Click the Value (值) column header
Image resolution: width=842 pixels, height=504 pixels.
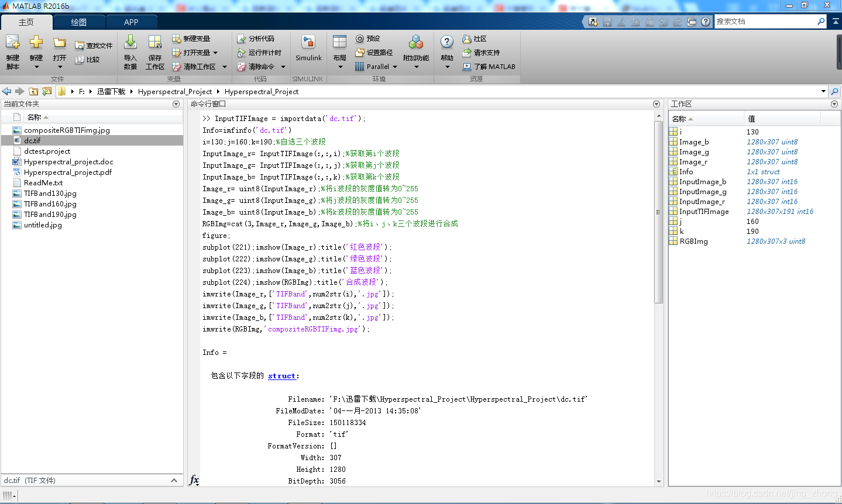(782, 119)
